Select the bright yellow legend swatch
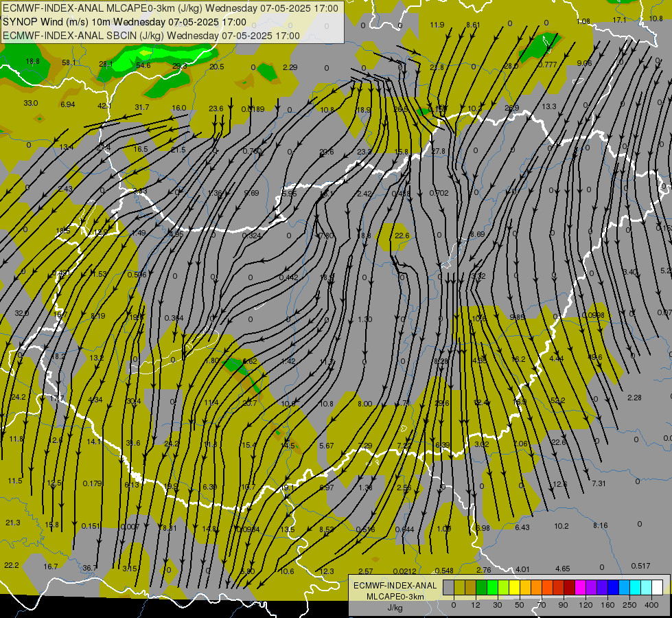The width and height of the screenshot is (672, 618). (514, 588)
